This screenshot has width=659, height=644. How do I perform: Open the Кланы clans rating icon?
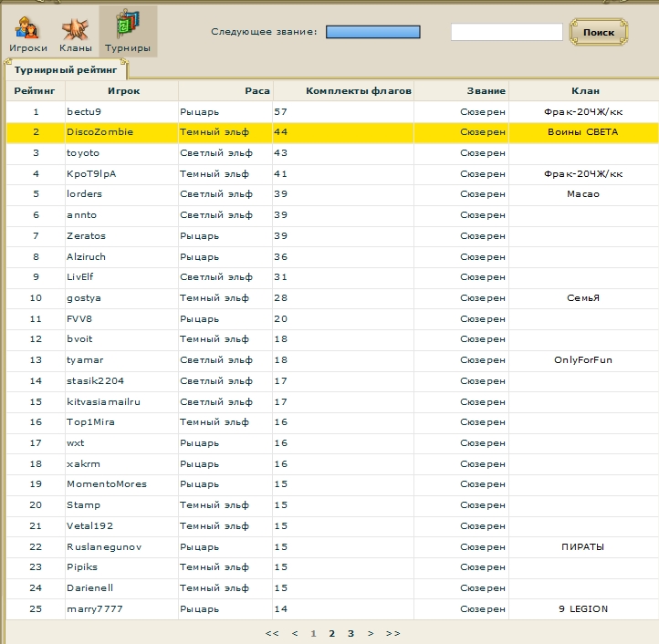[75, 34]
